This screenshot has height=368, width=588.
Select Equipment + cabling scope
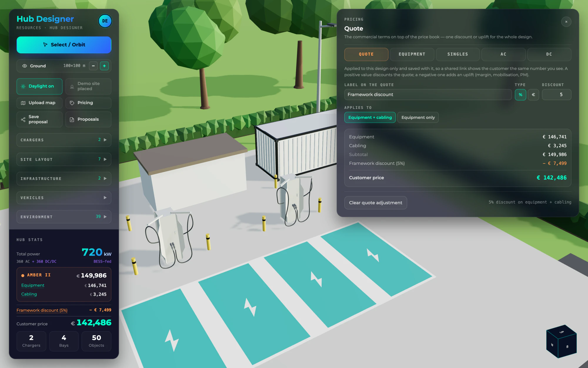point(370,117)
